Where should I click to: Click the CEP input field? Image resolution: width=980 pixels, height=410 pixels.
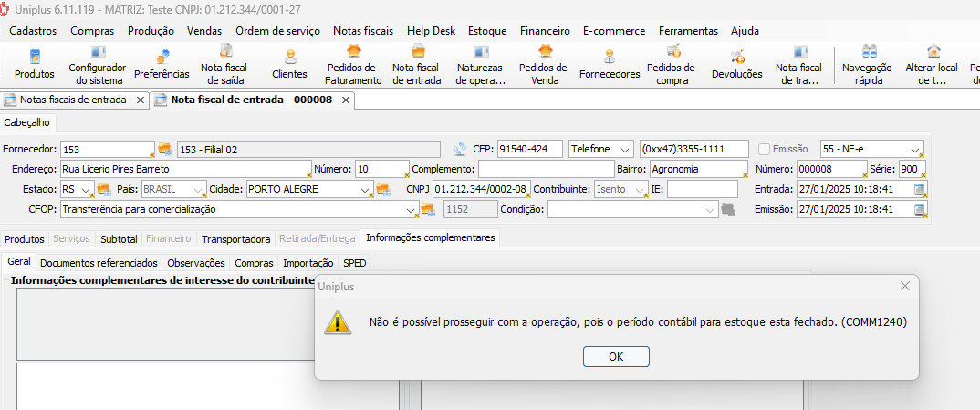click(530, 150)
